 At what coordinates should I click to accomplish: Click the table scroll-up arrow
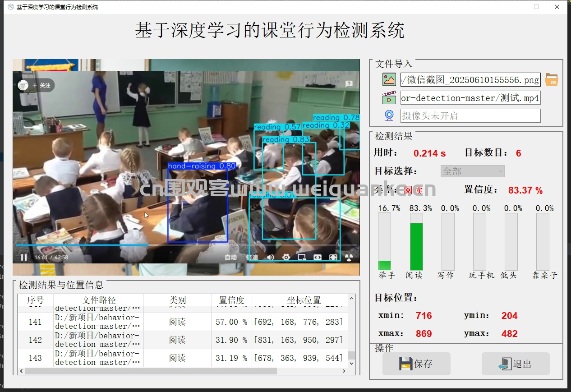pos(352,298)
